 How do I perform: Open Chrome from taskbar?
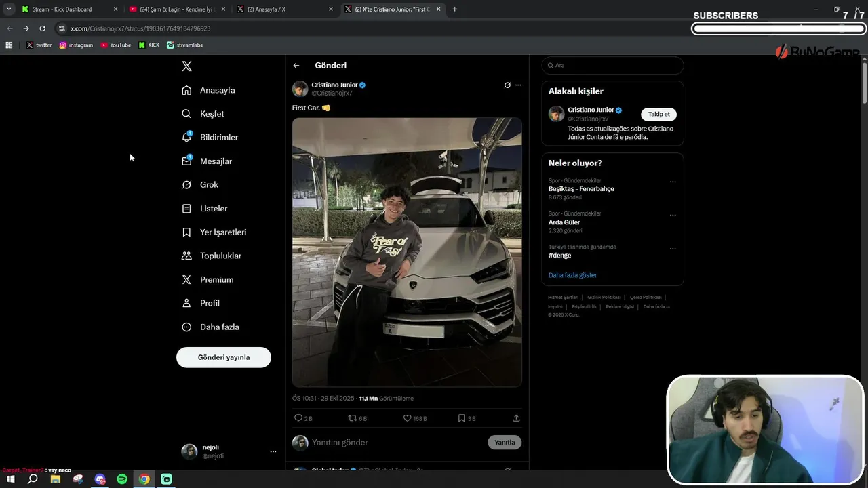[x=144, y=479]
